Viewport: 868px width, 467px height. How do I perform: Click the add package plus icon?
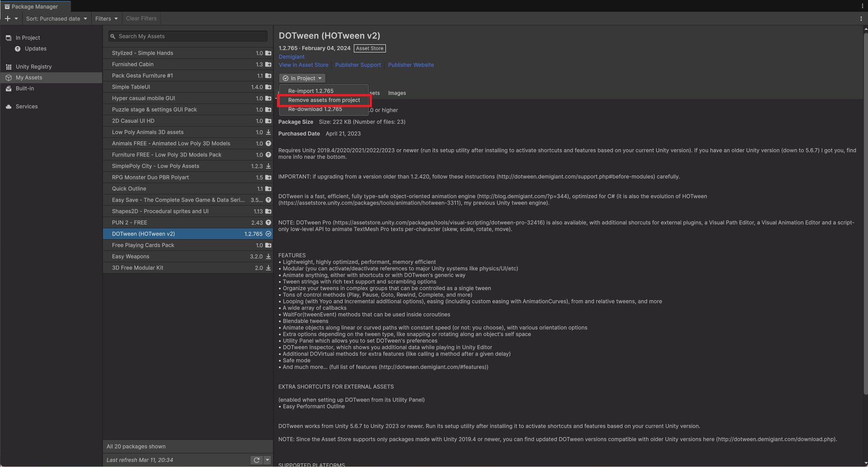[x=7, y=19]
